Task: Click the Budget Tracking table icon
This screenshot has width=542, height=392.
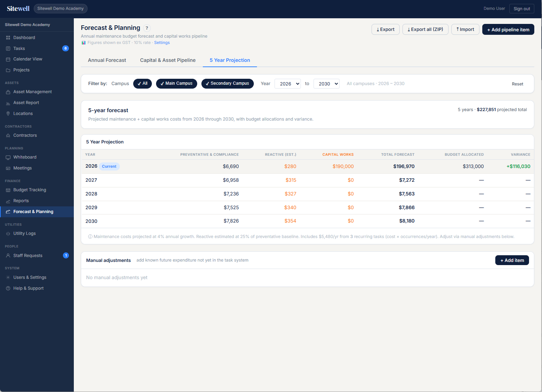Action: [8, 190]
